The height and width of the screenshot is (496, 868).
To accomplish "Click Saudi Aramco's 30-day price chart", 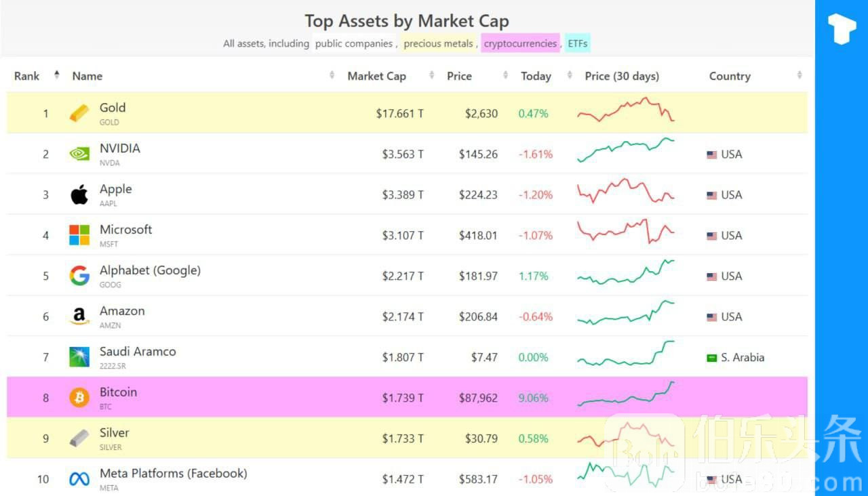I will click(626, 353).
